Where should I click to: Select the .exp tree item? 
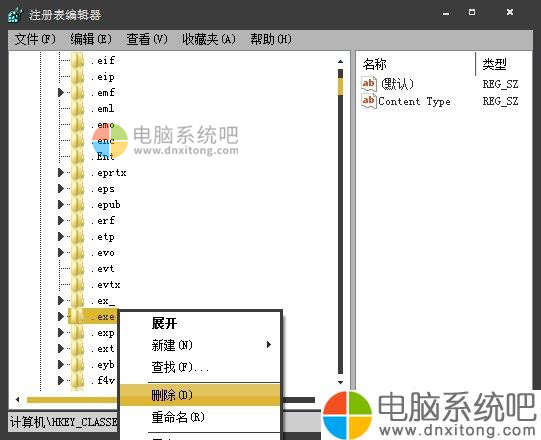(x=106, y=333)
